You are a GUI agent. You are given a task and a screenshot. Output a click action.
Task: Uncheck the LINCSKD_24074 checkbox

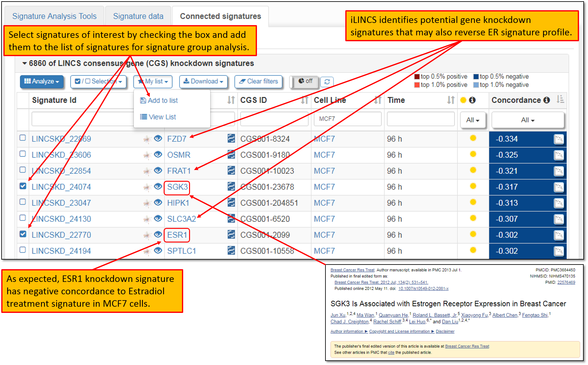(23, 186)
